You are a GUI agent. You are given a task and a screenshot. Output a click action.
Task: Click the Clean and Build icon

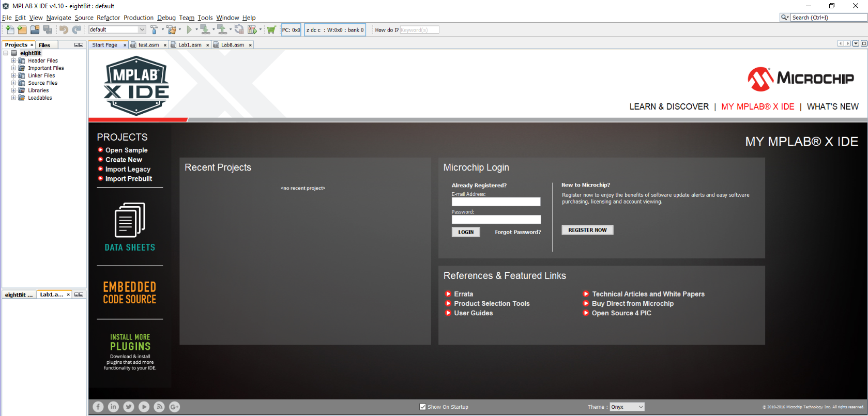171,30
